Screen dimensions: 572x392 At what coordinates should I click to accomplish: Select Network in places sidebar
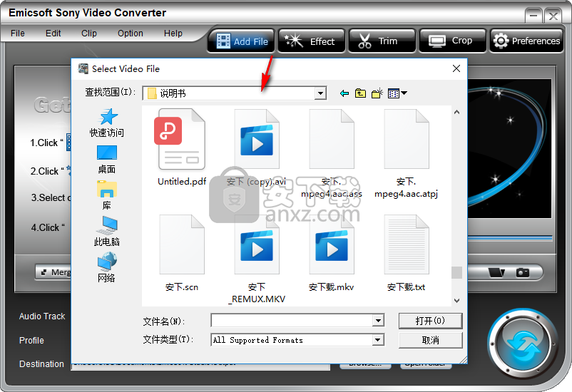(x=107, y=267)
